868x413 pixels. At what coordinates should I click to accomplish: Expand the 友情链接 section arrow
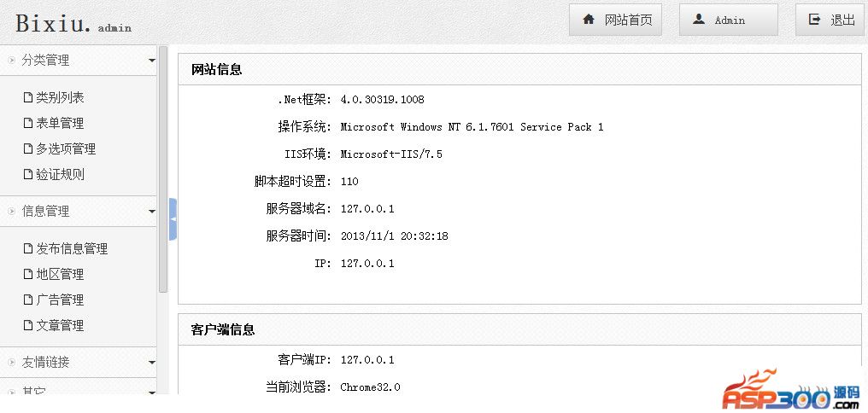[x=151, y=363]
